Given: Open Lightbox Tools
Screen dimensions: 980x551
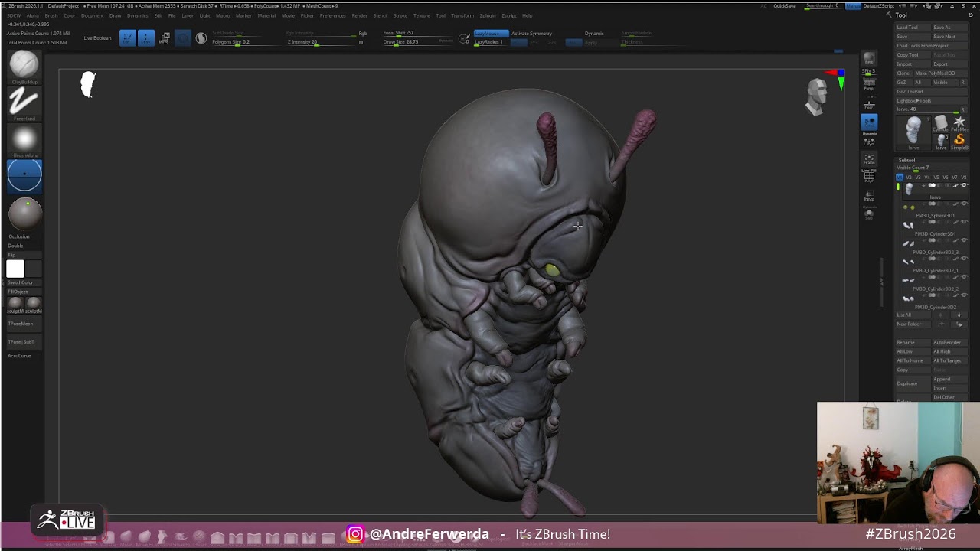Looking at the screenshot, I should (931, 101).
